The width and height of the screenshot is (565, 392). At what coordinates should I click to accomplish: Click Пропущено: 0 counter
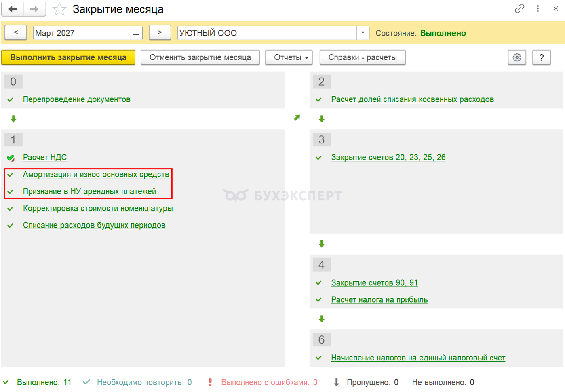pos(373,382)
